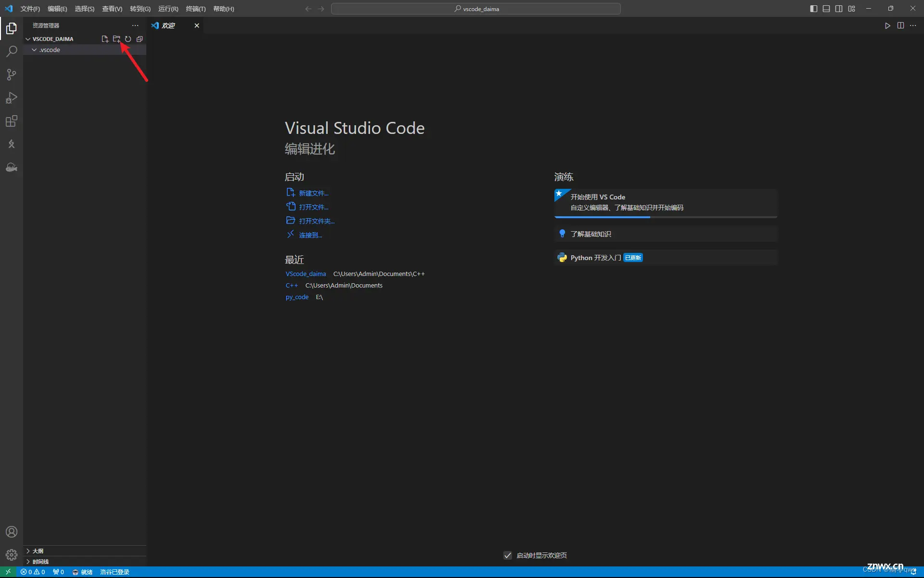Open remote window from status bar
Screen dimensions: 924x578
pos(8,572)
